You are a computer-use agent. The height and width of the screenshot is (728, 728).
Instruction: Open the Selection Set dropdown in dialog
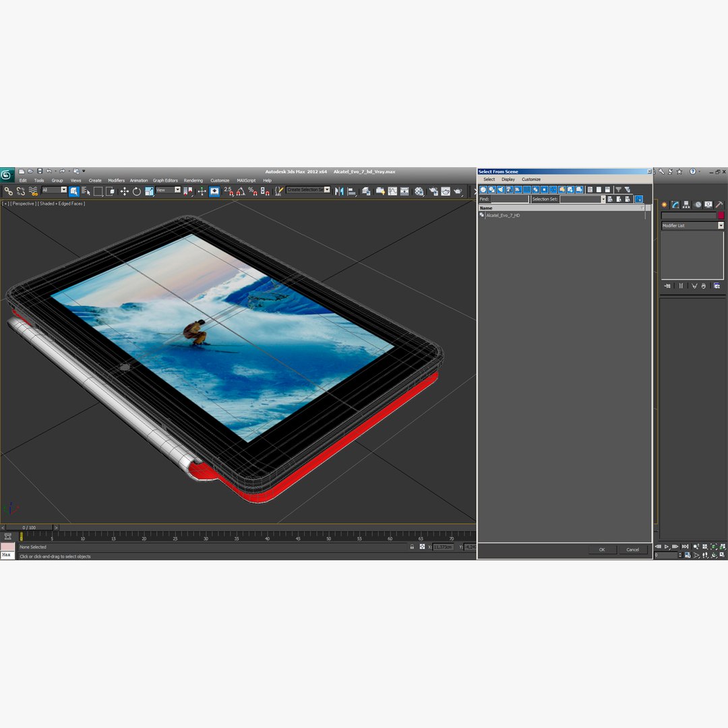(x=603, y=199)
